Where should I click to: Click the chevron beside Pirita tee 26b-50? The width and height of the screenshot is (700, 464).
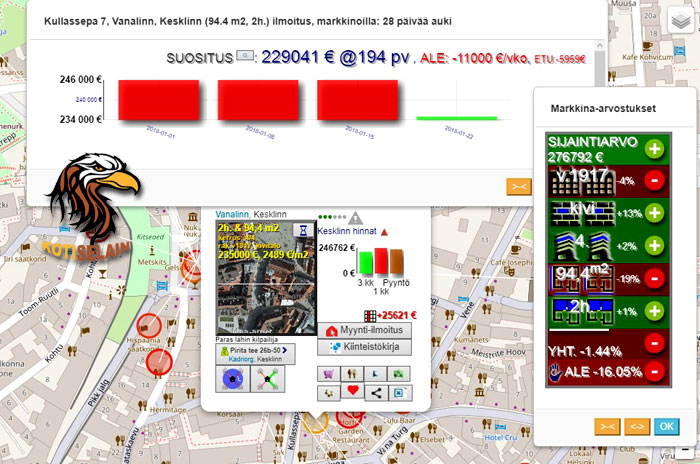coord(285,350)
